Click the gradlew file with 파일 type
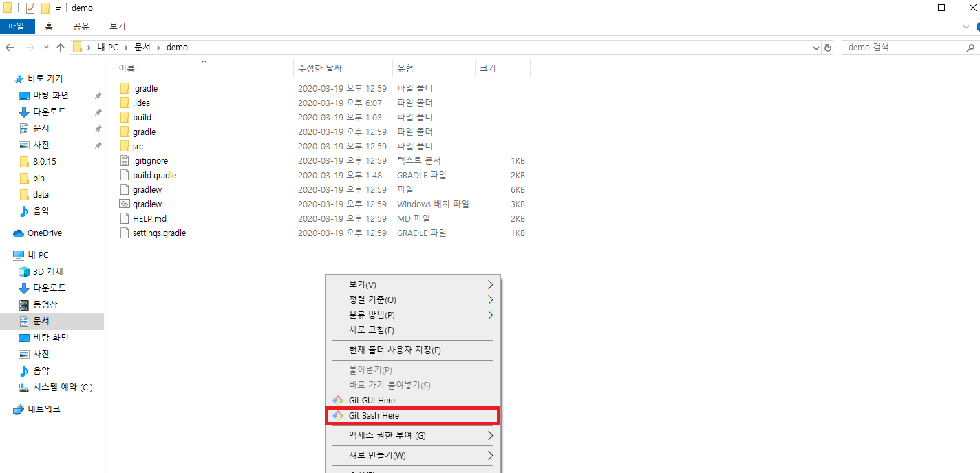The height and width of the screenshot is (473, 980). pos(147,189)
